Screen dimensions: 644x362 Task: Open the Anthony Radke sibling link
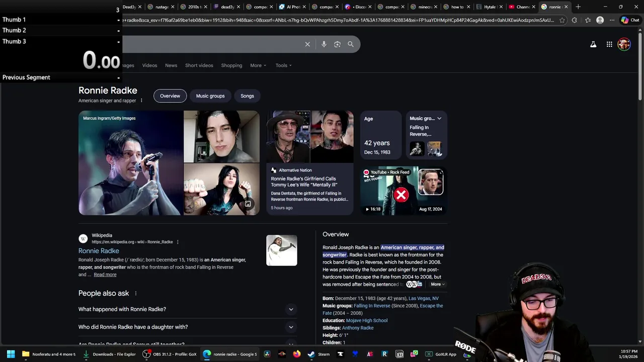point(358,328)
